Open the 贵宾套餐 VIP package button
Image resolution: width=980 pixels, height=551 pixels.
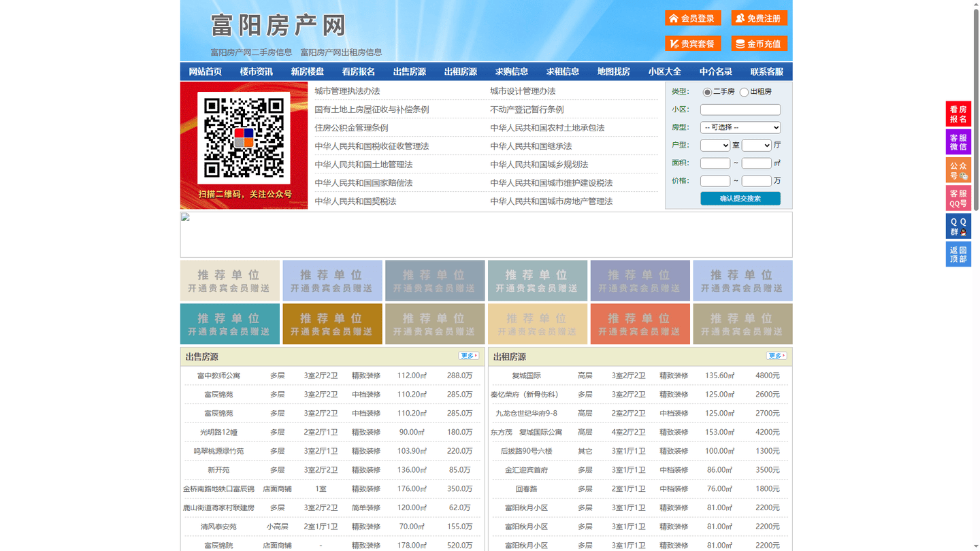coord(693,44)
